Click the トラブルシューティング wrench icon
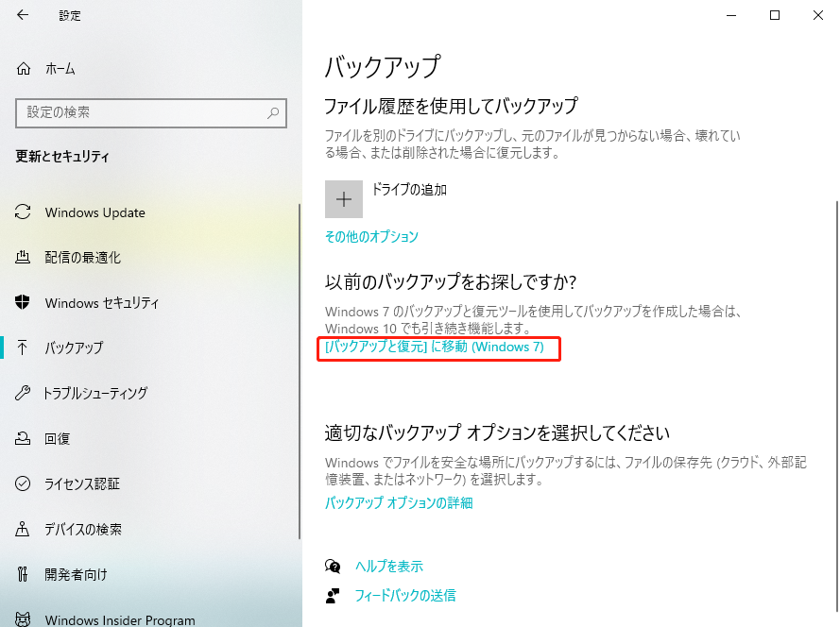Screen dimensions: 840x627 (23, 393)
